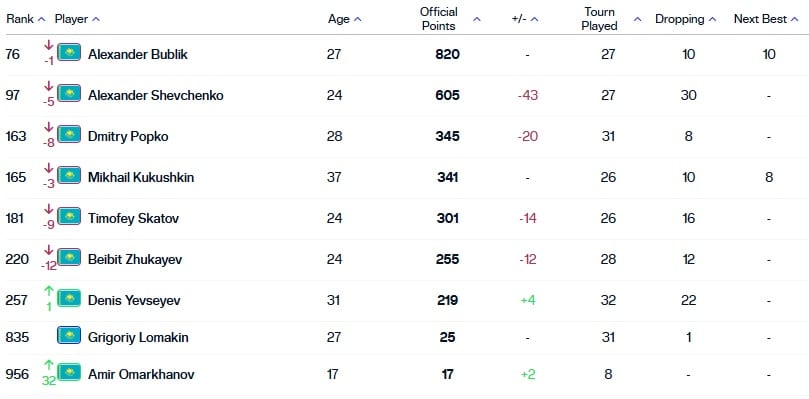Click Dropping column header
809x399 pixels.
[679, 19]
